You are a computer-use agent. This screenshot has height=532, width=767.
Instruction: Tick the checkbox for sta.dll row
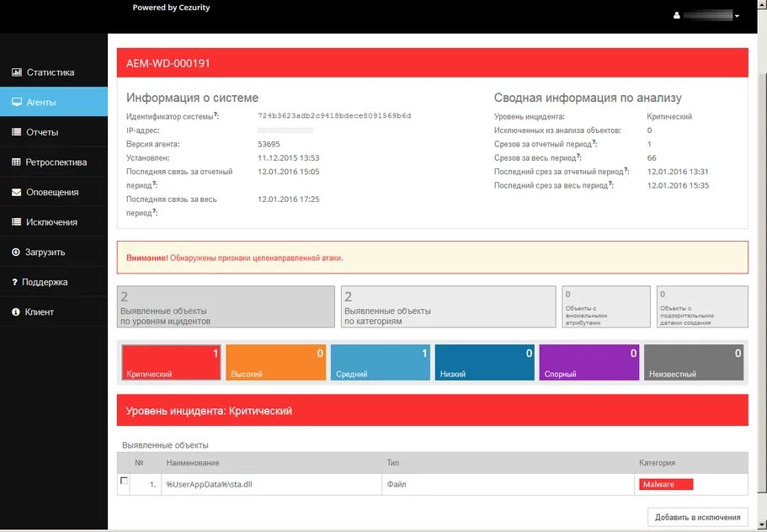[x=125, y=481]
